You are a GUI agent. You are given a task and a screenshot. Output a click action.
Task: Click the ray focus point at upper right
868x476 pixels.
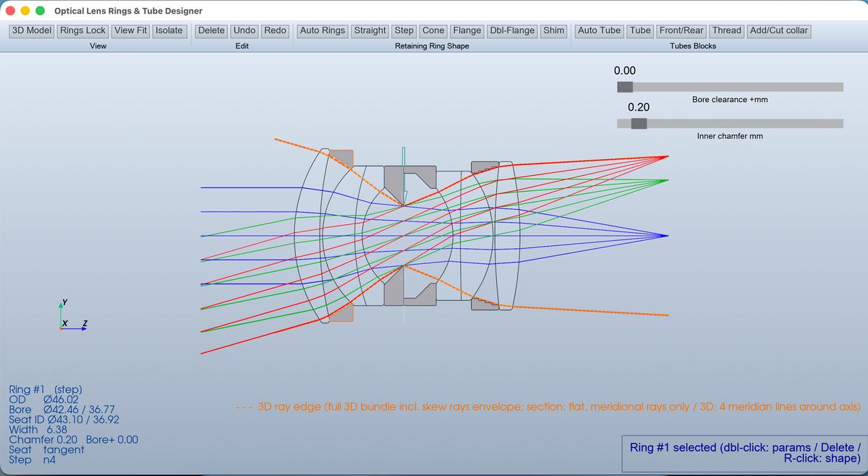(x=667, y=156)
